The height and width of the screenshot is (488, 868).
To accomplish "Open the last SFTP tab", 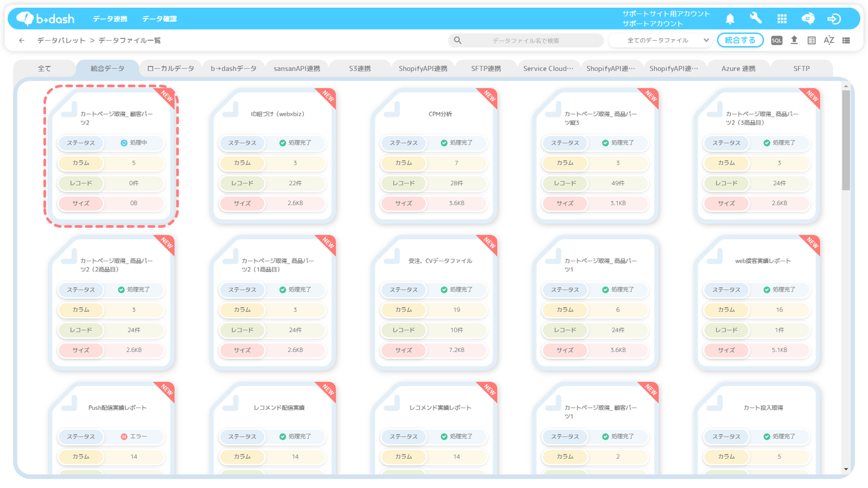I will point(802,69).
